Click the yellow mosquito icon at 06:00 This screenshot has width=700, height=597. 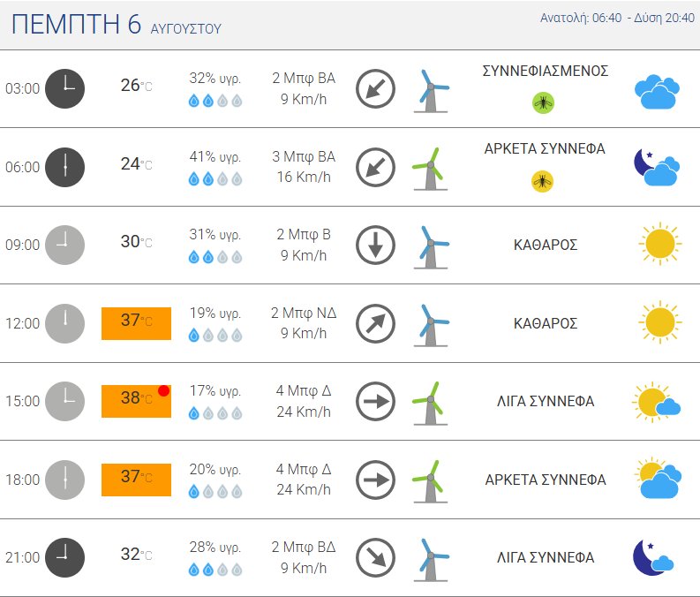[x=542, y=181]
